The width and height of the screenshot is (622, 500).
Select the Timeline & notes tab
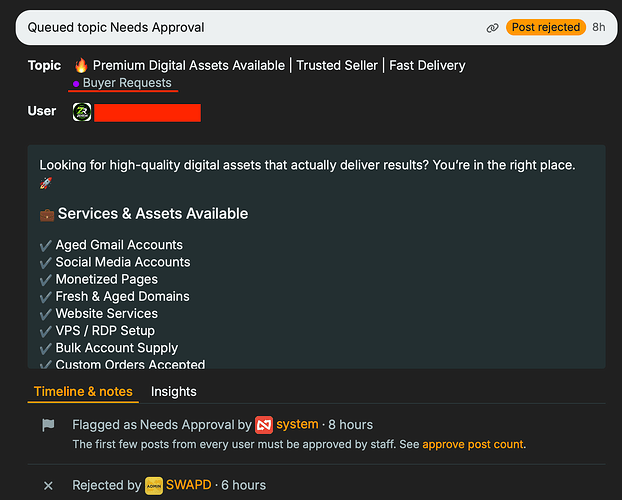83,392
